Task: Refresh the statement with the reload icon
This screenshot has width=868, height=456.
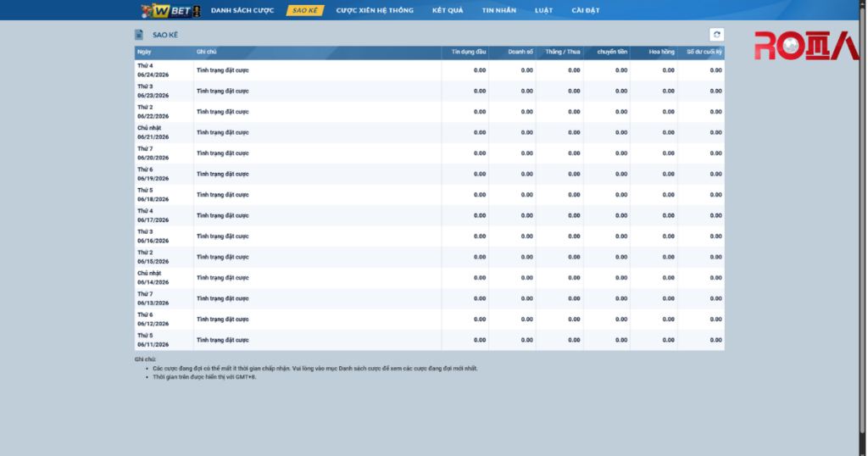Action: [716, 34]
